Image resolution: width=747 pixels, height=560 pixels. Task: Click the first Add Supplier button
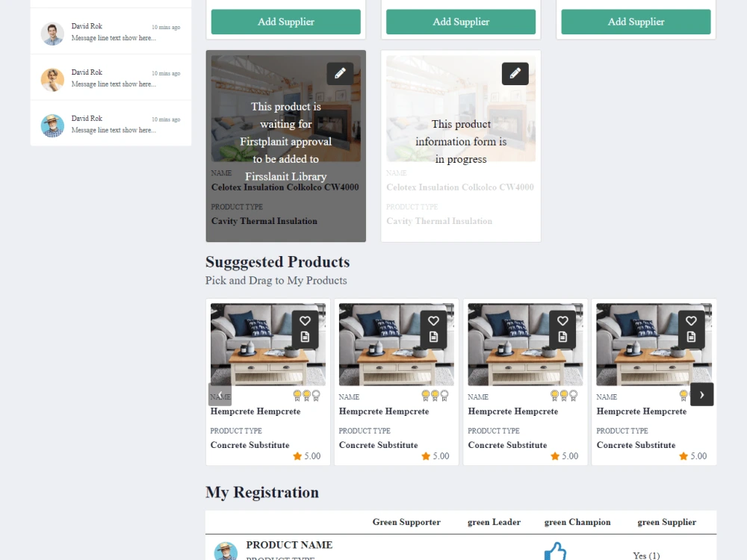(x=286, y=22)
